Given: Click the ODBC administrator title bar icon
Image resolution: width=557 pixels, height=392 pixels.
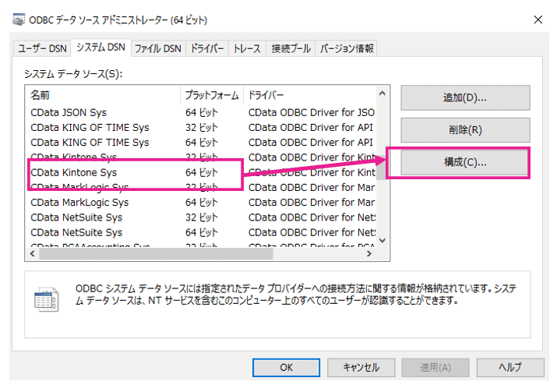Looking at the screenshot, I should (19, 19).
